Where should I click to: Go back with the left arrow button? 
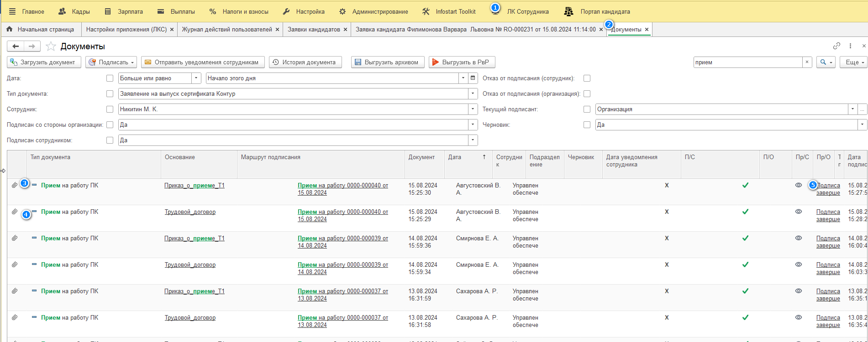point(16,46)
